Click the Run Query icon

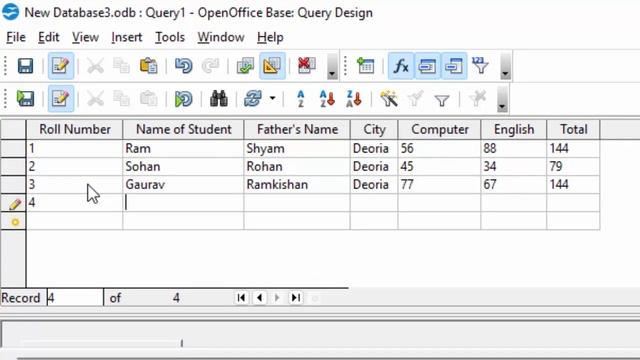[245, 66]
